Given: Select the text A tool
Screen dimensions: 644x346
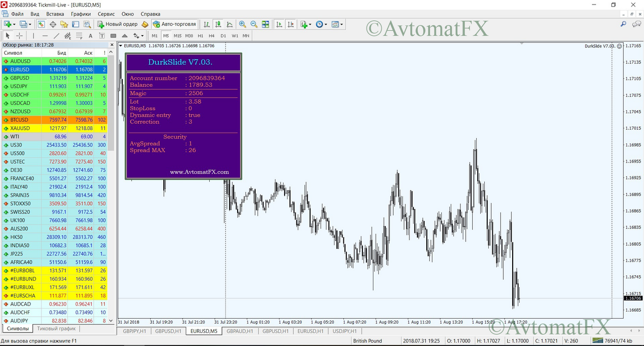Looking at the screenshot, I should pyautogui.click(x=90, y=35).
